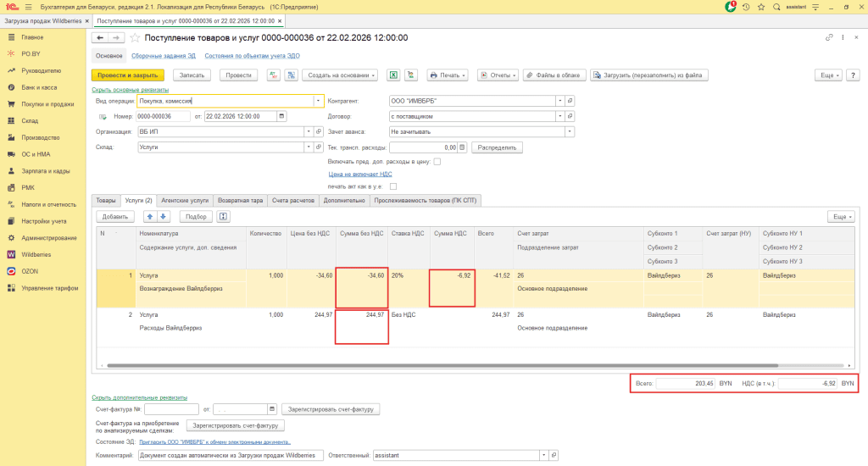The width and height of the screenshot is (868, 466).
Task: Open the 'Печать' dropdown button
Action: 448,75
